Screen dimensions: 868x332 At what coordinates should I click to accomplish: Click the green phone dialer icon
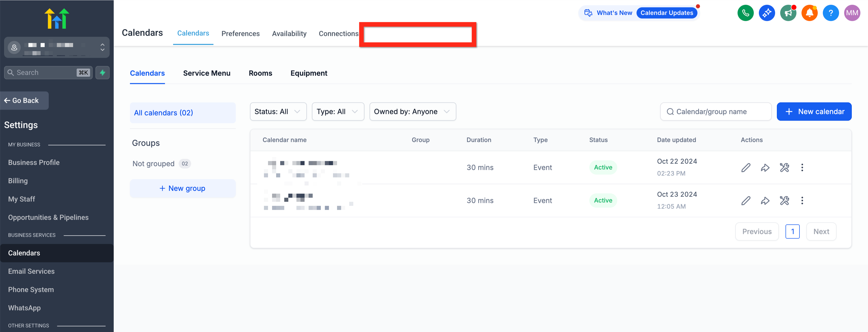point(745,13)
